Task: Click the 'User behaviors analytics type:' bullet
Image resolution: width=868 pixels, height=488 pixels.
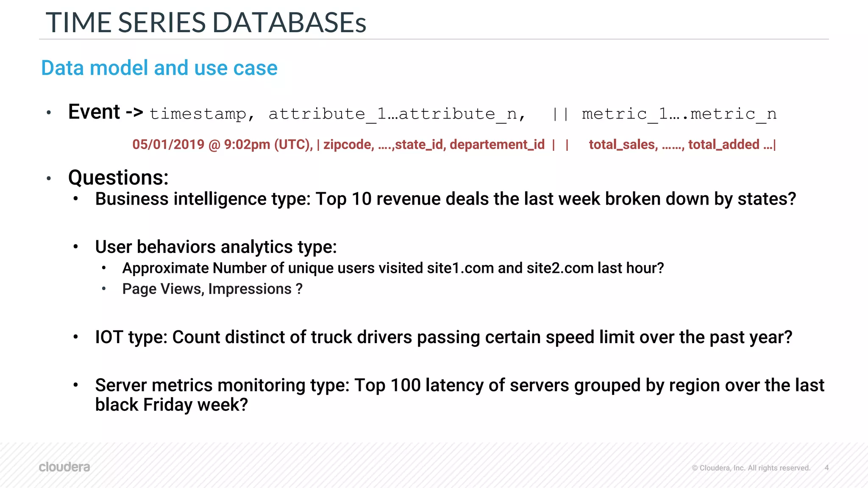Action: (x=216, y=247)
